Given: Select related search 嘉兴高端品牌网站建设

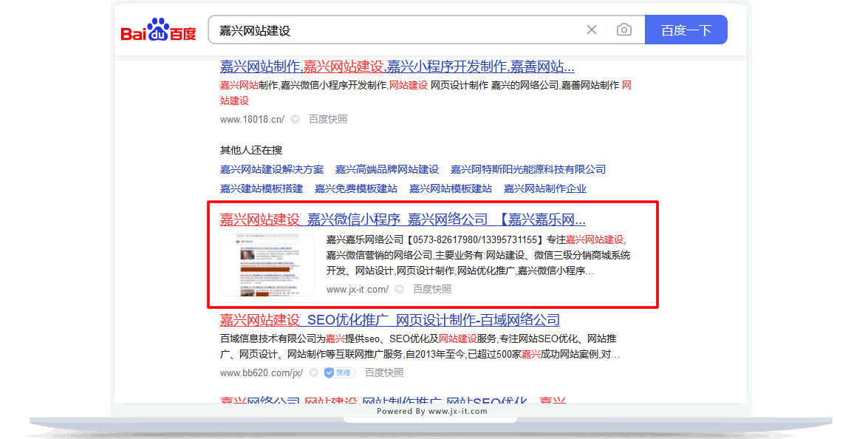Looking at the screenshot, I should coord(387,169).
